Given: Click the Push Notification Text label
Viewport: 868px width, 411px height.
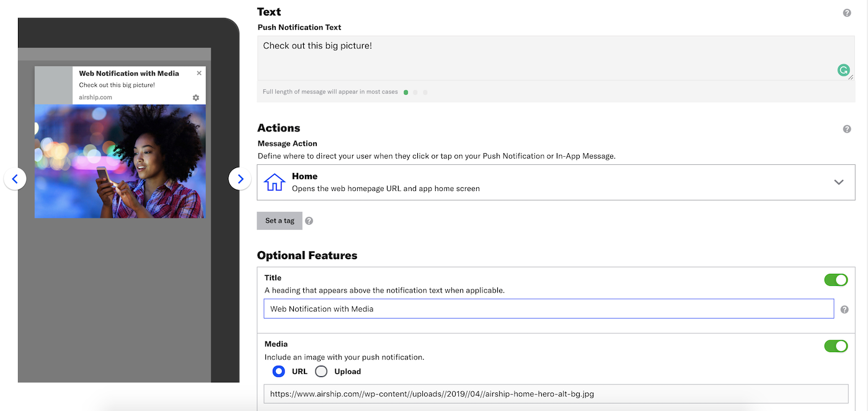Looking at the screenshot, I should (299, 27).
